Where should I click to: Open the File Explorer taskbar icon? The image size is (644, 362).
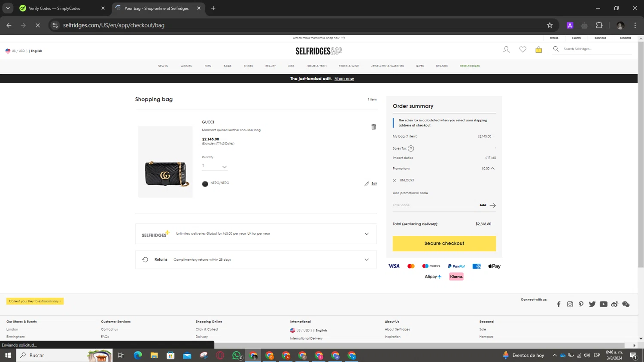(x=154, y=355)
